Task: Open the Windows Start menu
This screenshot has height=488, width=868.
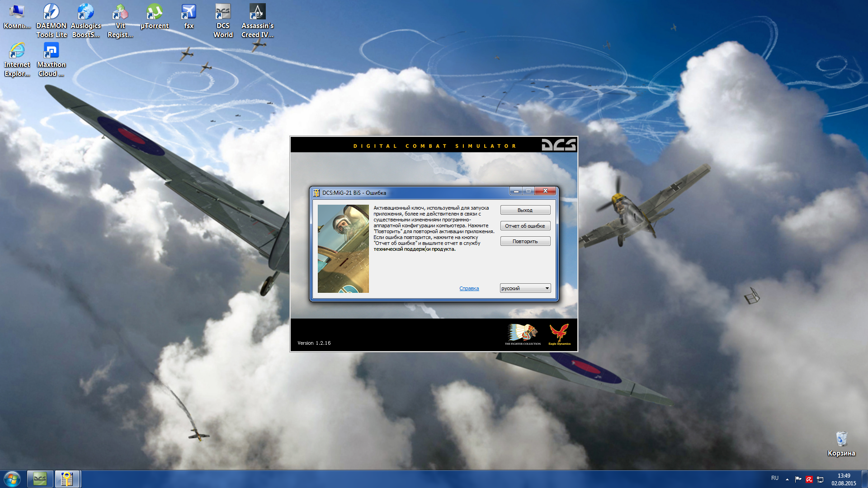Action: pos(12,479)
